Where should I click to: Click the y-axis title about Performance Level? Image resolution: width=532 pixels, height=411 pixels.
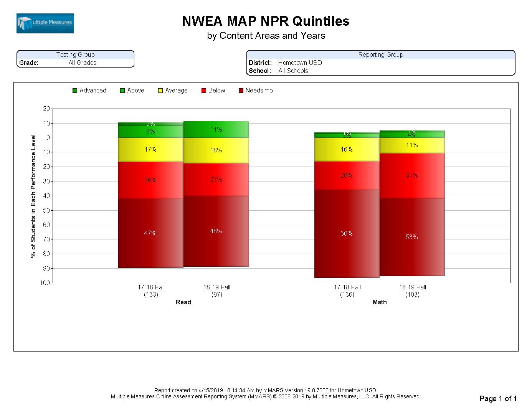pyautogui.click(x=33, y=196)
